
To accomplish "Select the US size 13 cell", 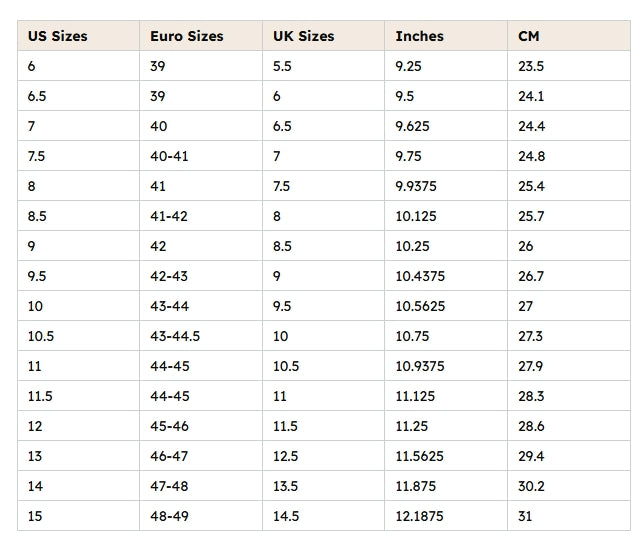I will tap(78, 456).
